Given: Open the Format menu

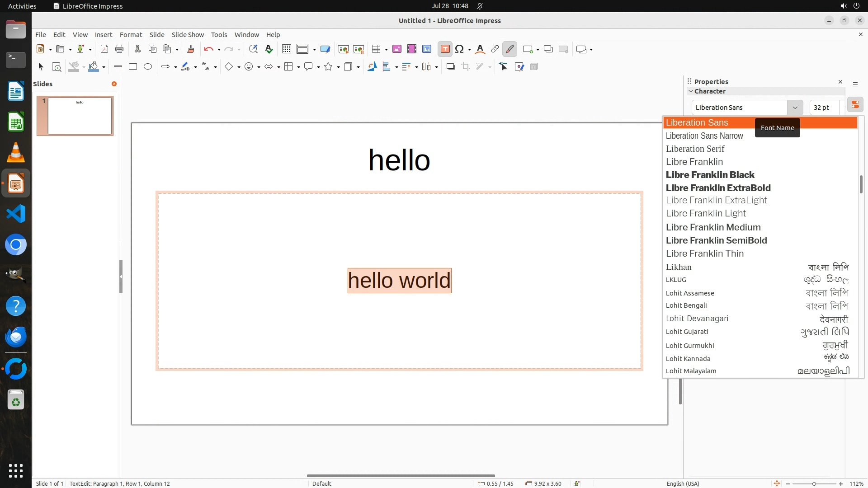Looking at the screenshot, I should click(x=131, y=35).
